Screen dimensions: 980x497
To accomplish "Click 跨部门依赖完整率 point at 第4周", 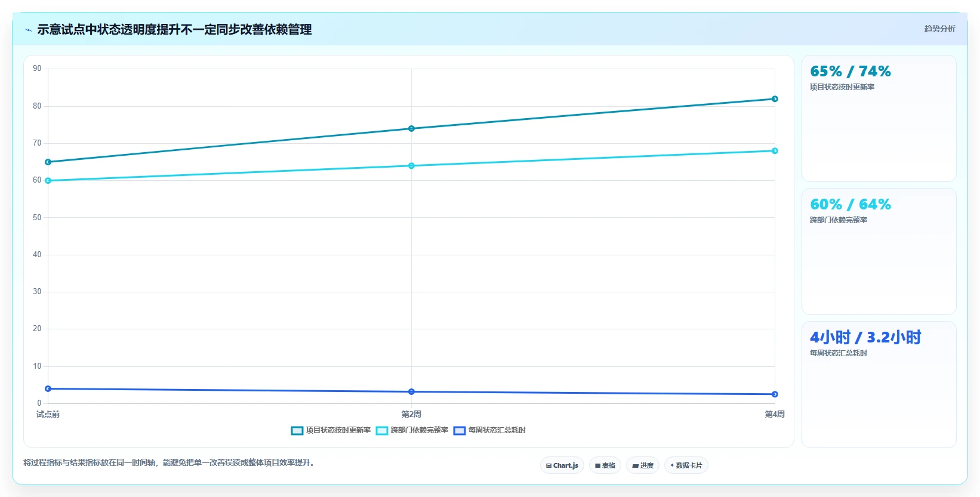I will point(775,151).
